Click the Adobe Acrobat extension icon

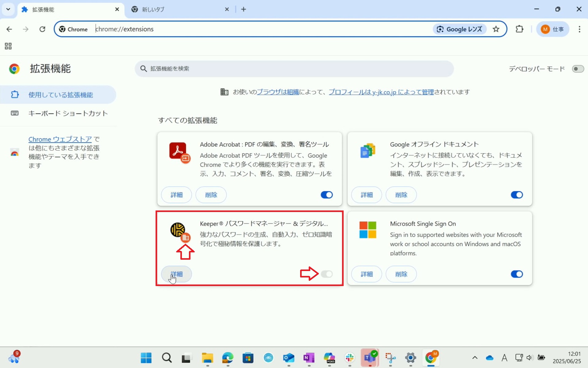(178, 151)
